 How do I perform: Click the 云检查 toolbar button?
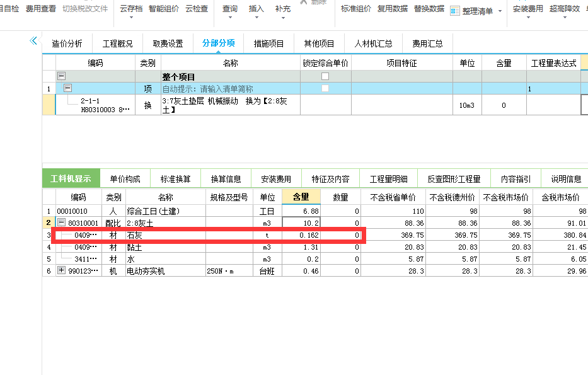tap(197, 8)
